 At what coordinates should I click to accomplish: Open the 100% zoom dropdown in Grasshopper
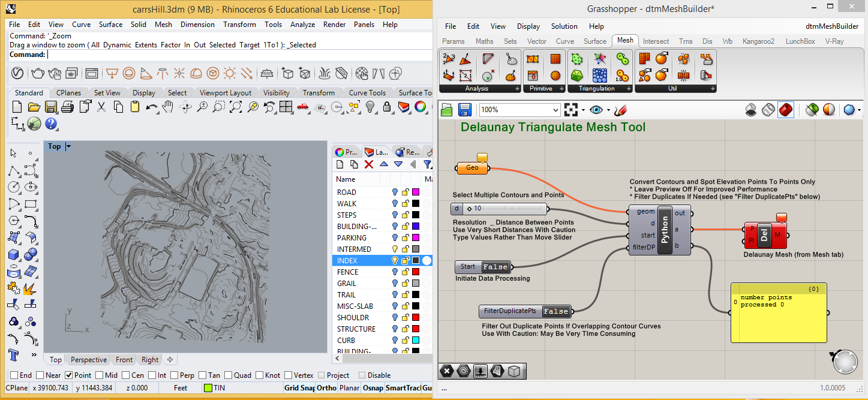coord(555,110)
